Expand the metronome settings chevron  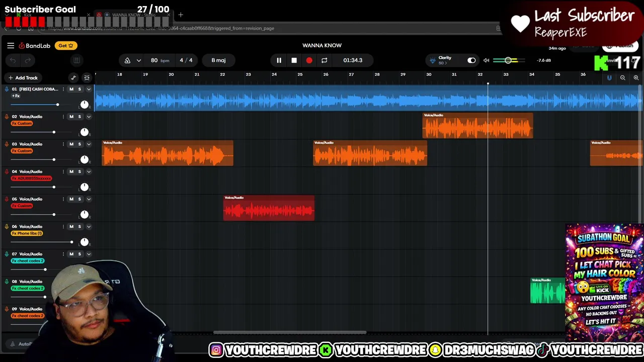click(138, 60)
